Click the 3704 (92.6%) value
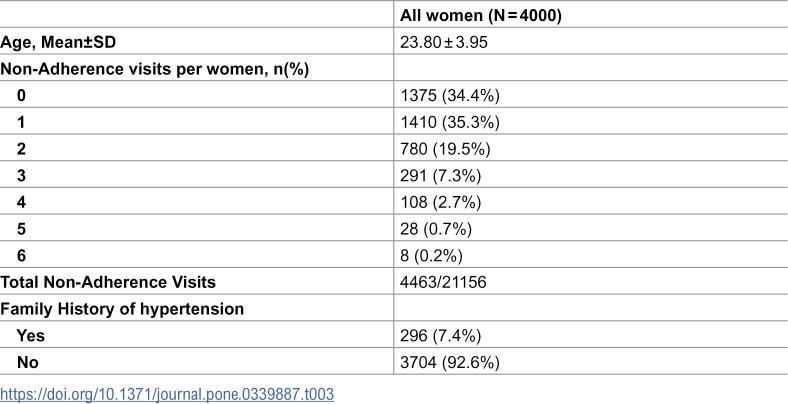Image resolution: width=788 pixels, height=404 pixels. pos(450,362)
